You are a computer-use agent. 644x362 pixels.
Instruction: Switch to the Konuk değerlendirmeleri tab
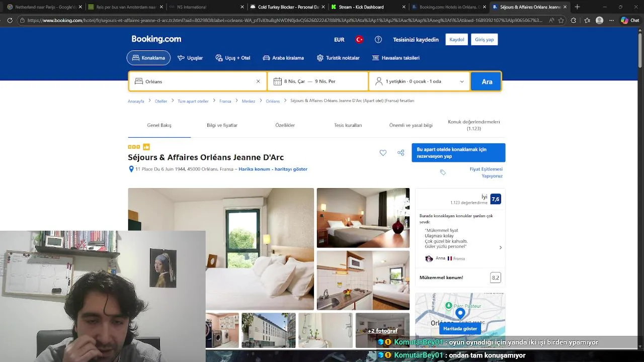(x=474, y=125)
